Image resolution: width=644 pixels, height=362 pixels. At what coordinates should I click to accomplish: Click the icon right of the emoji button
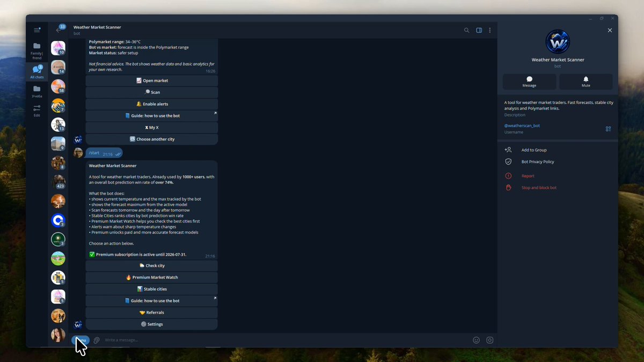(489, 340)
